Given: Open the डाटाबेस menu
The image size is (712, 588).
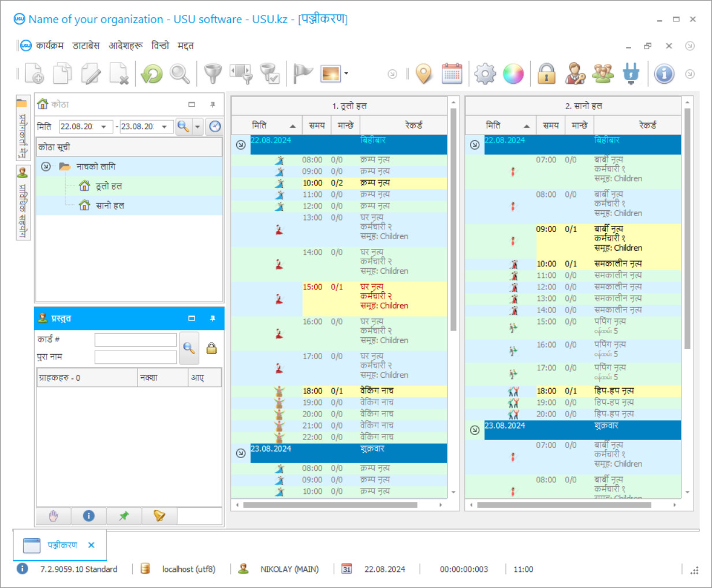Looking at the screenshot, I should 86,46.
